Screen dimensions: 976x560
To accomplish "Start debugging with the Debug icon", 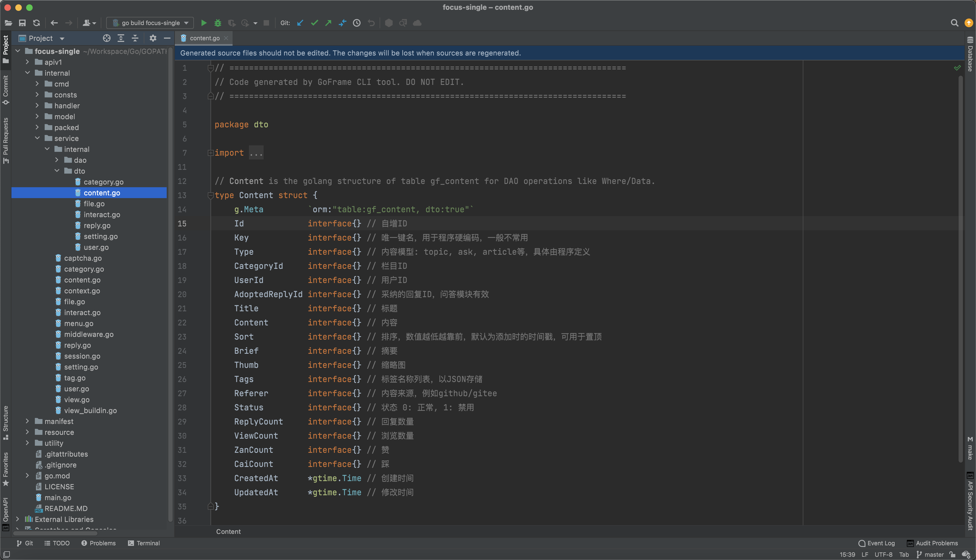I will tap(218, 23).
